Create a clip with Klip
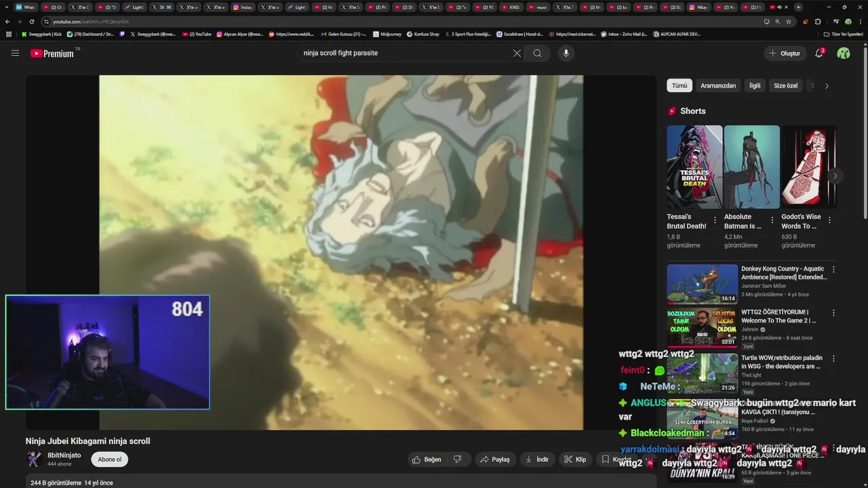 575,460
